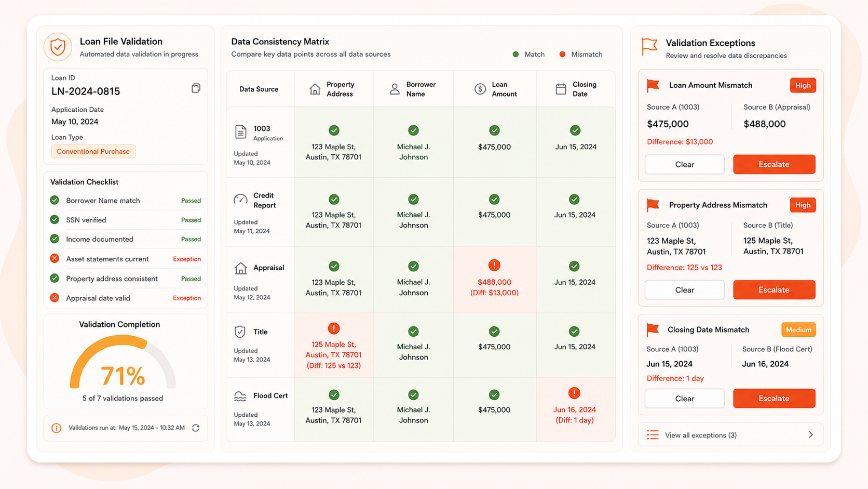Click the Application Date May 10, 2024 value
Image resolution: width=868 pixels, height=489 pixels.
coord(75,122)
